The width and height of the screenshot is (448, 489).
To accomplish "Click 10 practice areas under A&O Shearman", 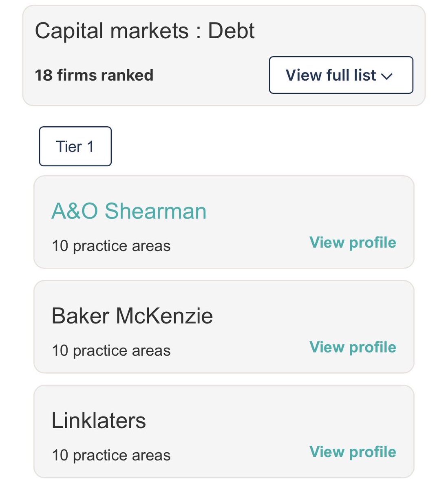I will tap(111, 246).
